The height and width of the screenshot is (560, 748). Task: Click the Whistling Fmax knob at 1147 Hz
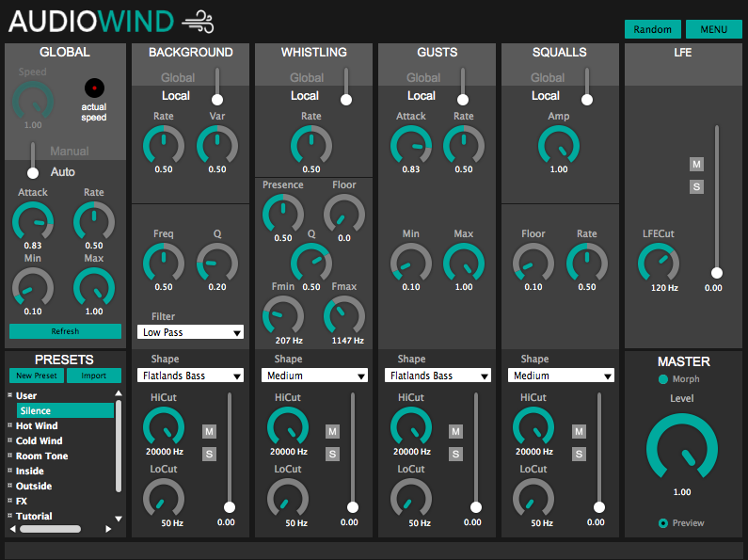click(x=344, y=316)
